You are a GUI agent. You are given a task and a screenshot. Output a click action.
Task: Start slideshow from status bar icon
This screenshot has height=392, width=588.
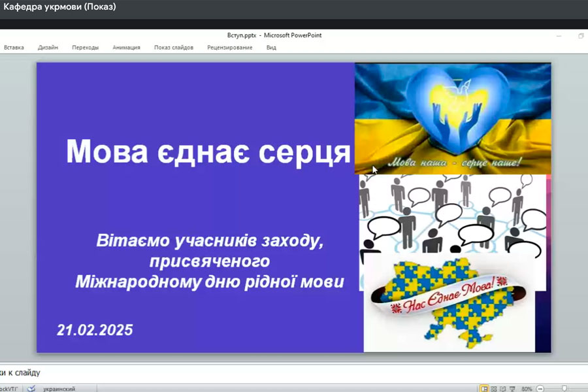[x=512, y=388]
